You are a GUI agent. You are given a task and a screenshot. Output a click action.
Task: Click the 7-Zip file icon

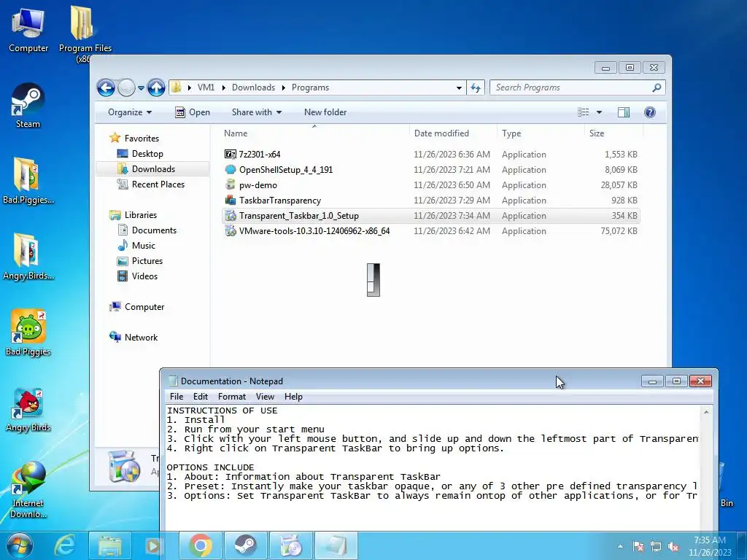click(x=230, y=155)
